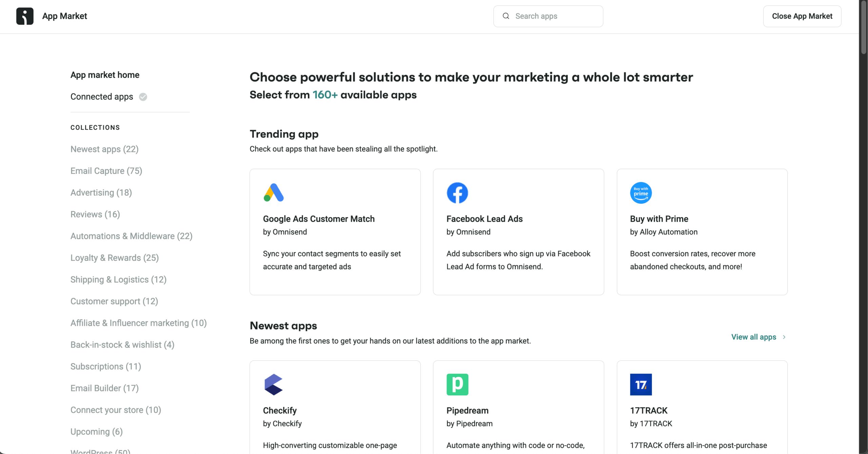Click the Facebook logo icon
This screenshot has height=454, width=868.
click(x=457, y=193)
